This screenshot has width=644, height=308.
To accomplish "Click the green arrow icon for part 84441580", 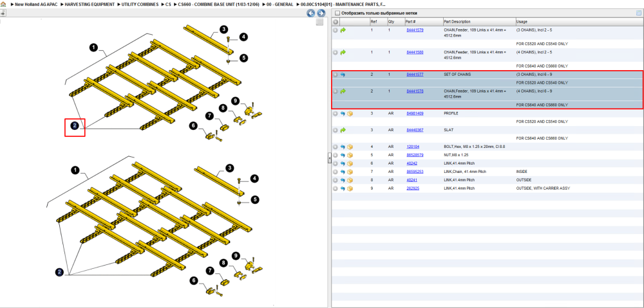I will pyautogui.click(x=343, y=52).
